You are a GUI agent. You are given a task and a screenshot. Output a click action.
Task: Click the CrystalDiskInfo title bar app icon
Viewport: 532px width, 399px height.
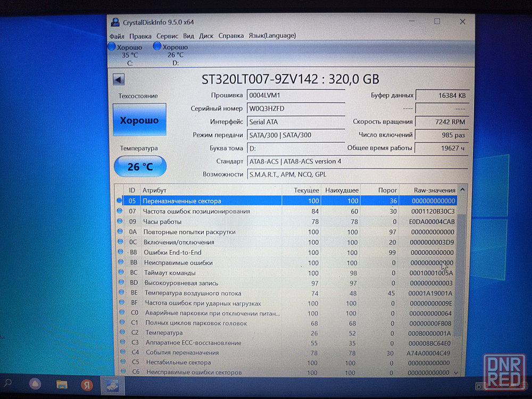coord(115,22)
